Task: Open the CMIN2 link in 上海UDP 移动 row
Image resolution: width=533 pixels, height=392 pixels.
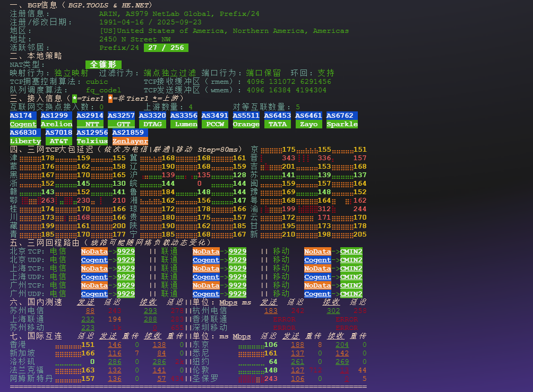Action: (x=351, y=277)
